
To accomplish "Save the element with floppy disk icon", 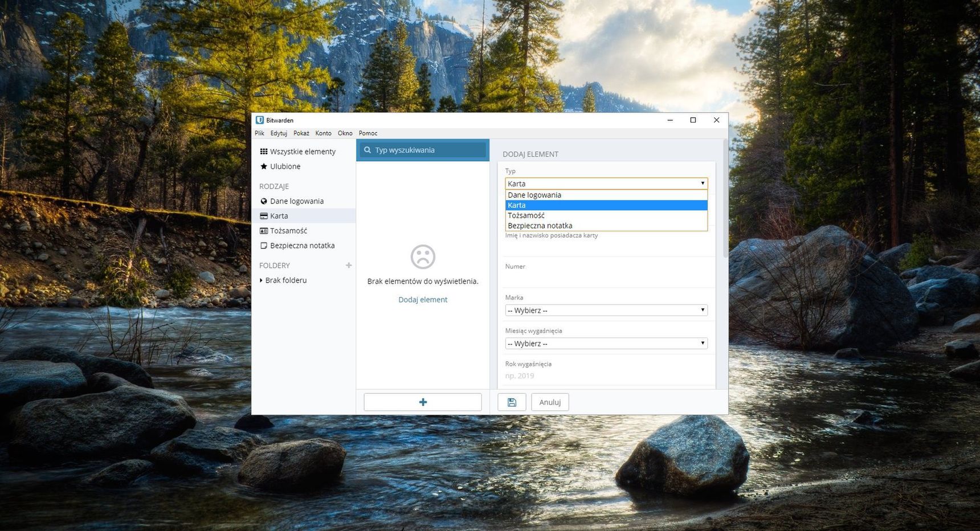I will click(x=512, y=402).
